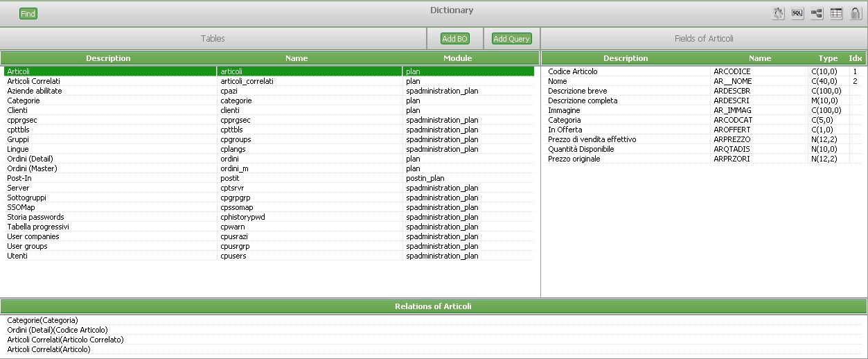Click the Ordini (Detail)(Codice Articolo) relation
Image resolution: width=868 pixels, height=359 pixels.
[57, 330]
